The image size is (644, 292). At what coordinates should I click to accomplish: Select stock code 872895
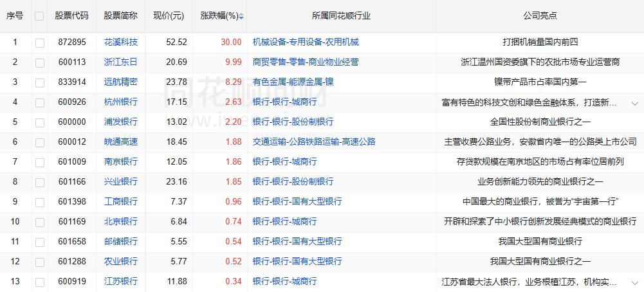pos(71,42)
